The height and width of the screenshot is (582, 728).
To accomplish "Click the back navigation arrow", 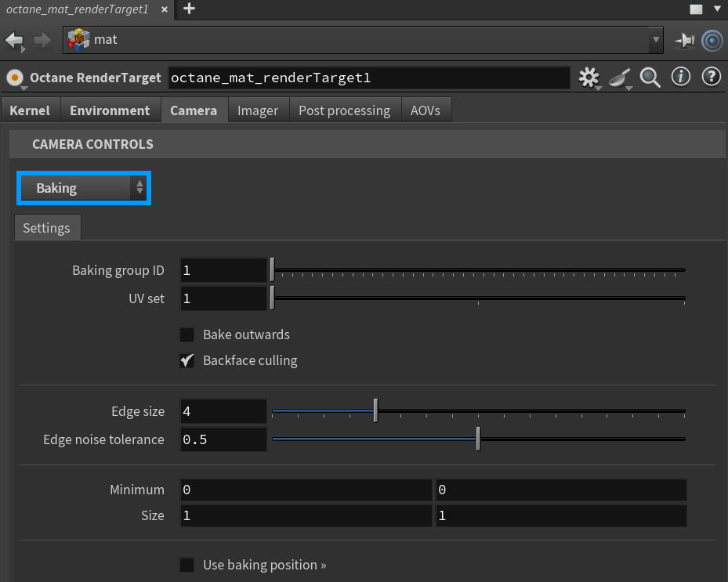I will [14, 40].
